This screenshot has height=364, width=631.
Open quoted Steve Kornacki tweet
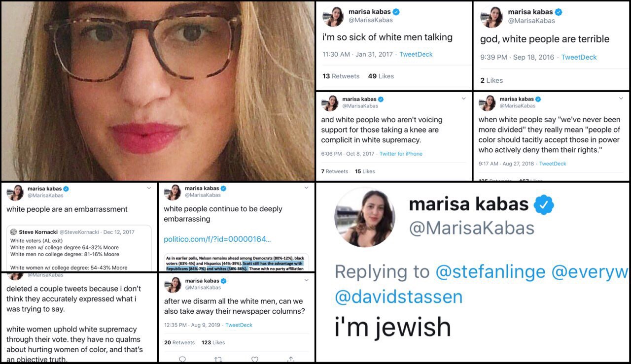pyautogui.click(x=79, y=249)
